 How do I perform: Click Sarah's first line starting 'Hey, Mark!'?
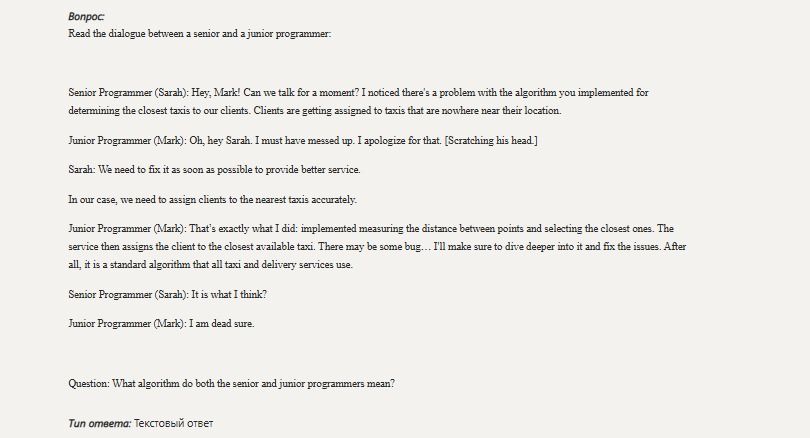419,93
